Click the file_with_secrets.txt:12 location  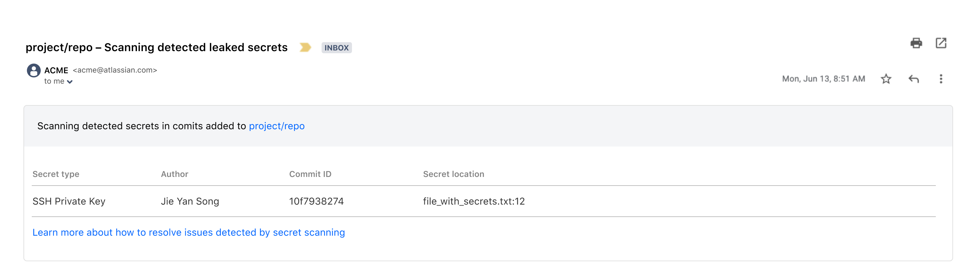474,201
